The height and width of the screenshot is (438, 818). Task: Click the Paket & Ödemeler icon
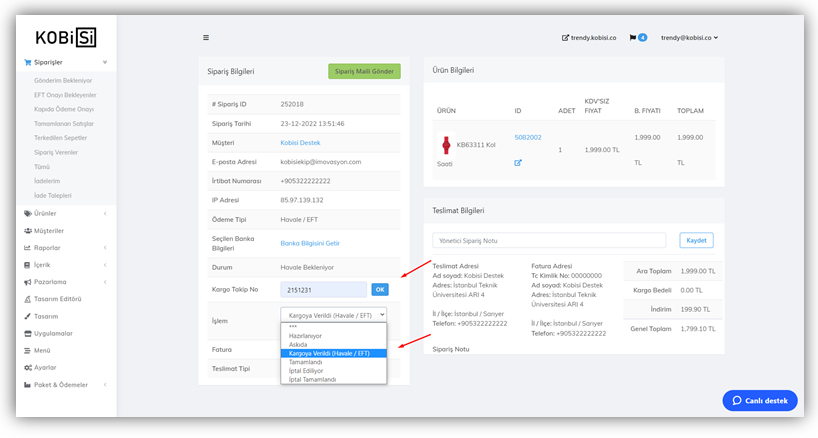click(x=28, y=385)
